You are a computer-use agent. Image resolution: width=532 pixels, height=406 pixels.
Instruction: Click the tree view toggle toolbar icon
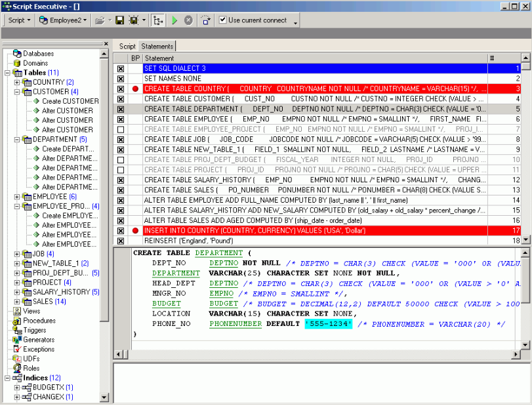click(x=158, y=20)
